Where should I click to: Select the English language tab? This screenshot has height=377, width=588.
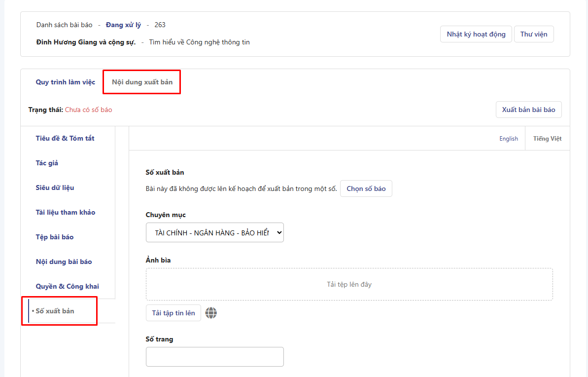click(508, 139)
